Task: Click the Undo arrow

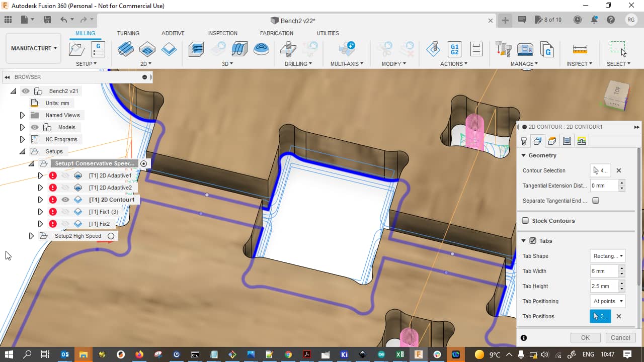Action: coord(63,20)
